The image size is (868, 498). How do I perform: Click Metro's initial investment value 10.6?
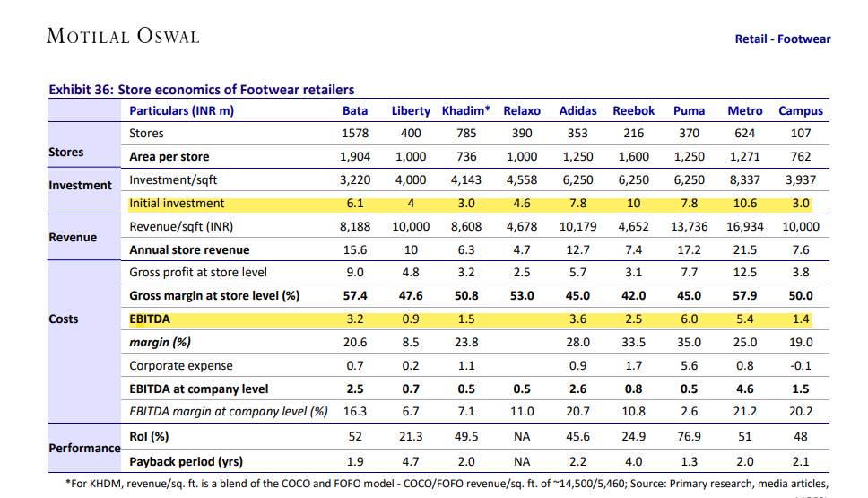click(x=744, y=204)
